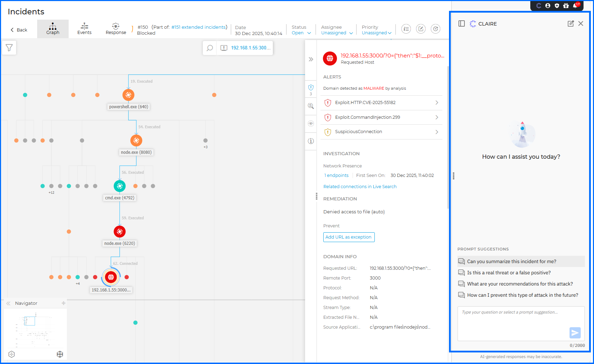Expand the SuspiciousConnection alert

coord(381,132)
